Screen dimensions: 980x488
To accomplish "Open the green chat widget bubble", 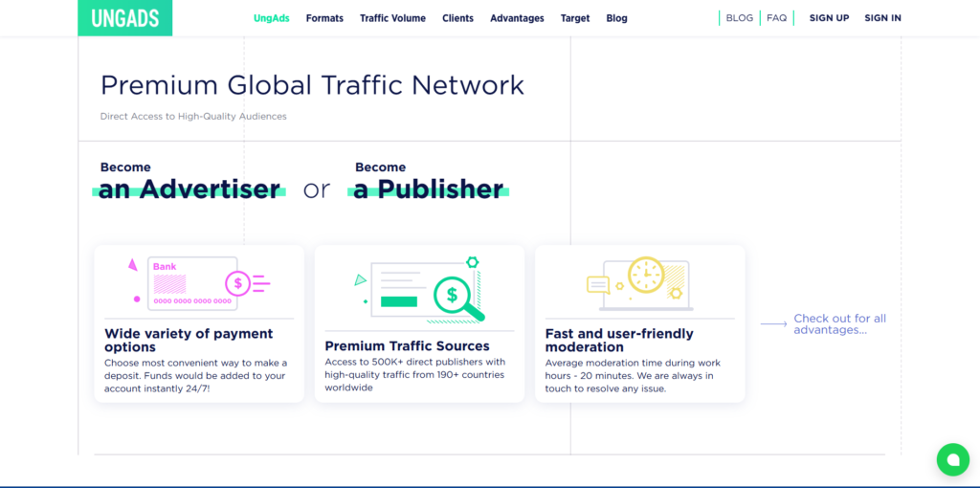I will click(x=952, y=459).
